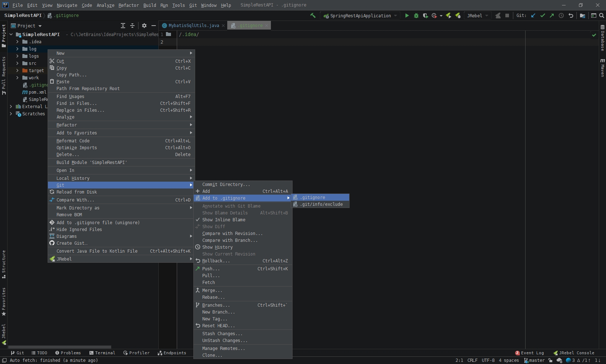Expand the logs folder

17,56
